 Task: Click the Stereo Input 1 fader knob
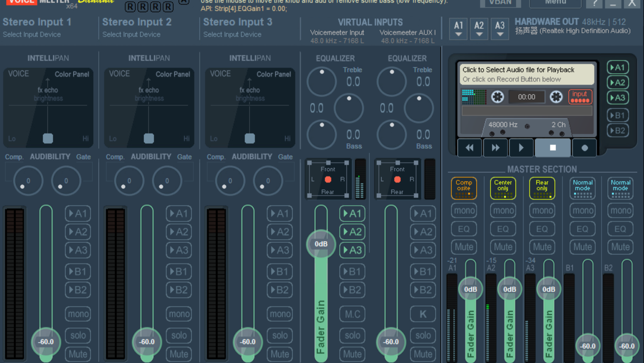(46, 342)
